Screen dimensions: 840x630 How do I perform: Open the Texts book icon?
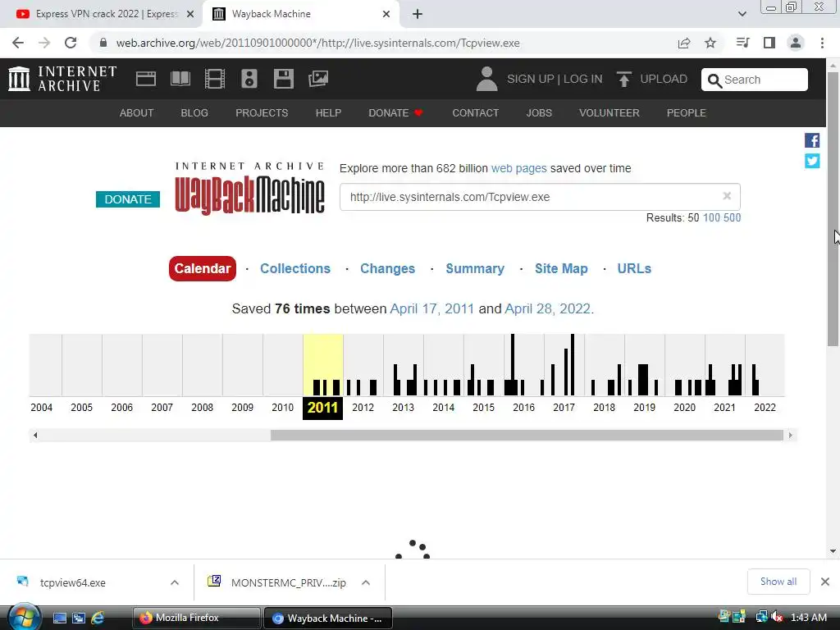tap(180, 79)
